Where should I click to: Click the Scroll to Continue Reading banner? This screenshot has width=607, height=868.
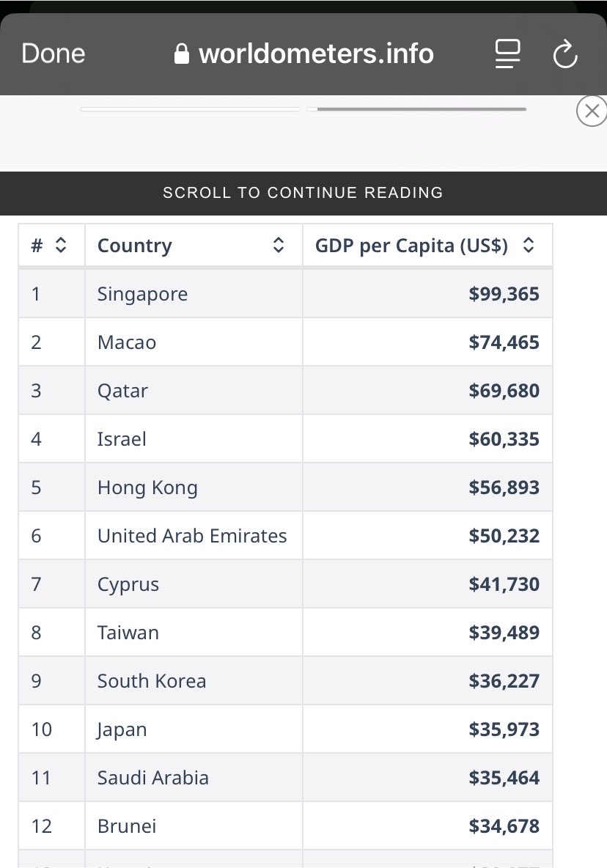tap(303, 193)
